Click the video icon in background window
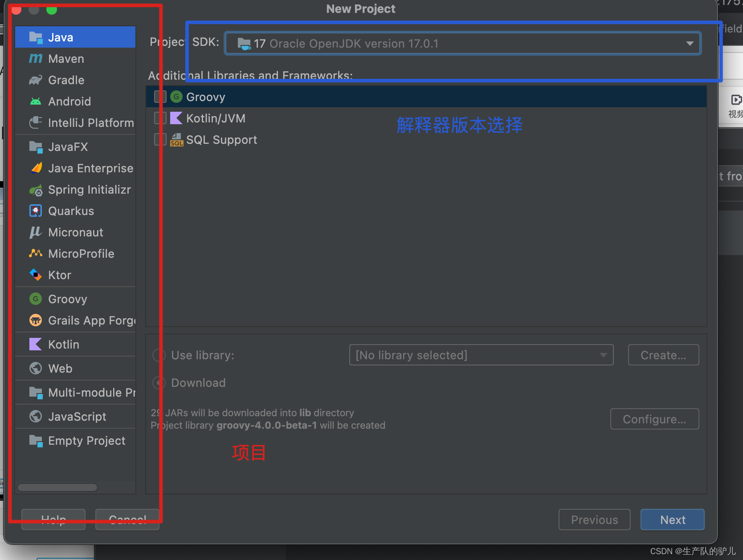 point(736,100)
